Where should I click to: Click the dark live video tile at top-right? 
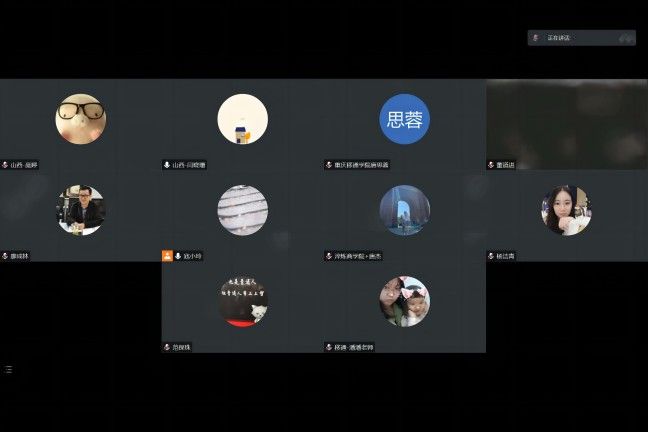[566, 118]
